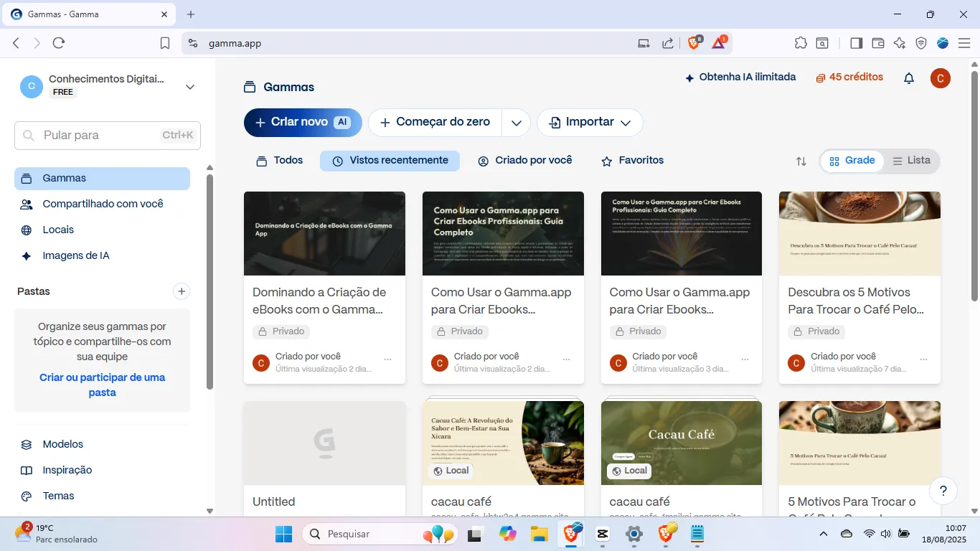Open more options for Descubra os 5 Motivos card
The width and height of the screenshot is (980, 551).
click(x=923, y=359)
